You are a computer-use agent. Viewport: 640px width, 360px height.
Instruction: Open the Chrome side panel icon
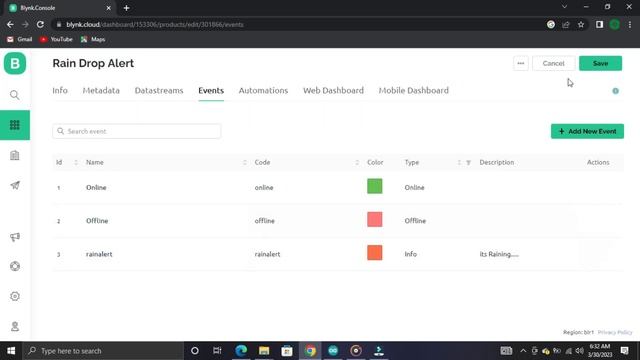coord(599,24)
